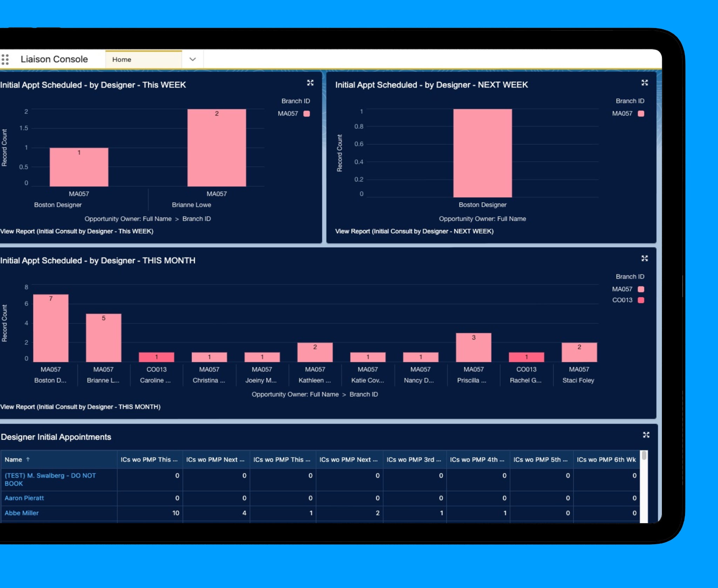The image size is (718, 588).
Task: Expand the Designer Initial Appointments table
Action: pos(646,435)
